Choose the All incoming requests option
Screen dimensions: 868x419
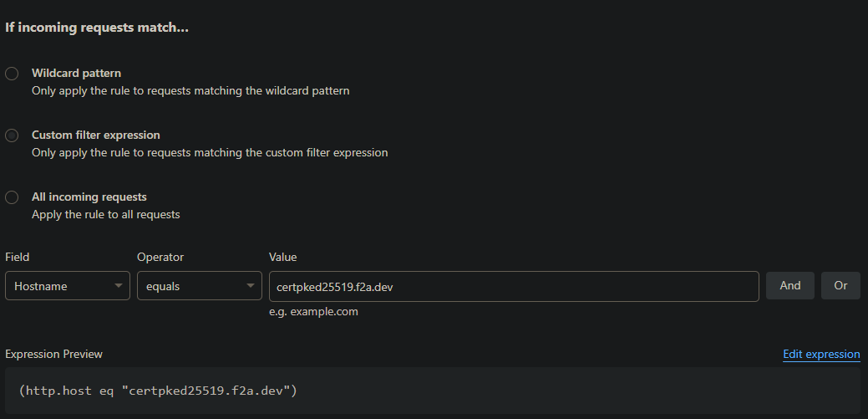[x=12, y=197]
